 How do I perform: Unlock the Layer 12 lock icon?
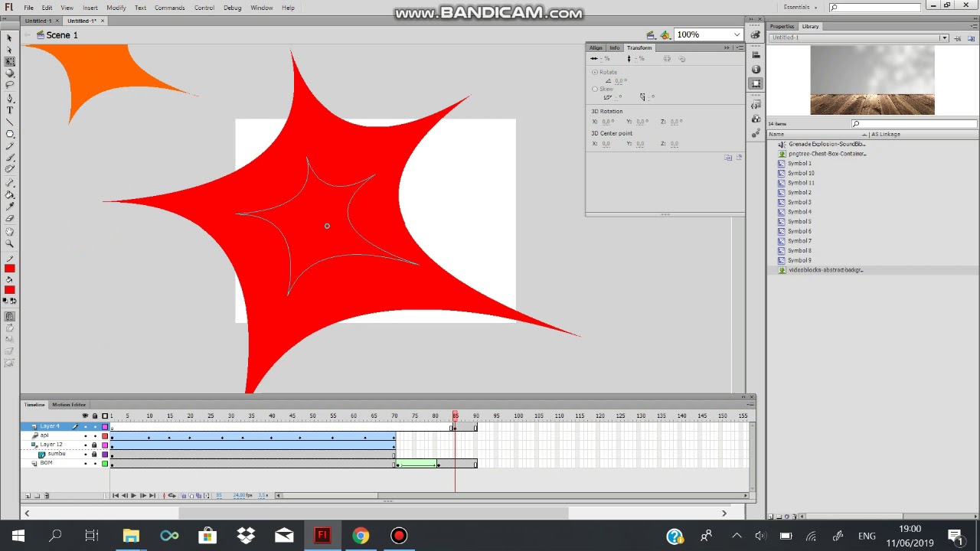coord(95,445)
